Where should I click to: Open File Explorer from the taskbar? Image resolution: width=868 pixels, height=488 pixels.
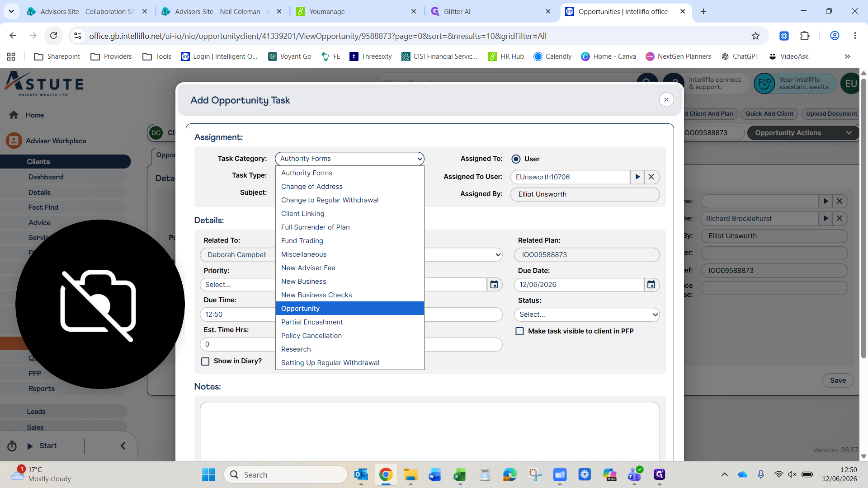(410, 475)
